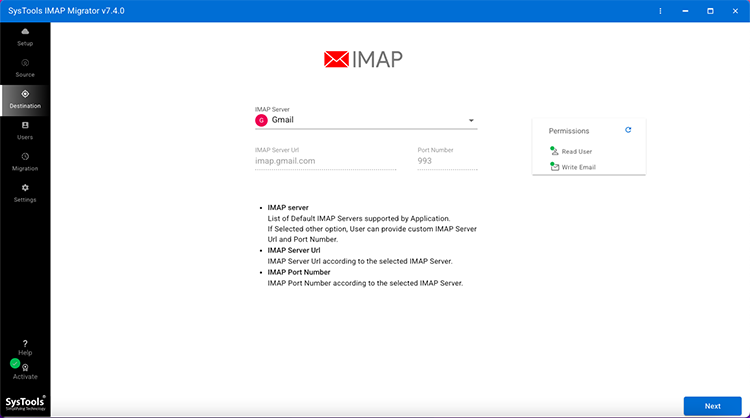Click the red IMAP envelope logo
The width and height of the screenshot is (750, 418).
(x=336, y=59)
